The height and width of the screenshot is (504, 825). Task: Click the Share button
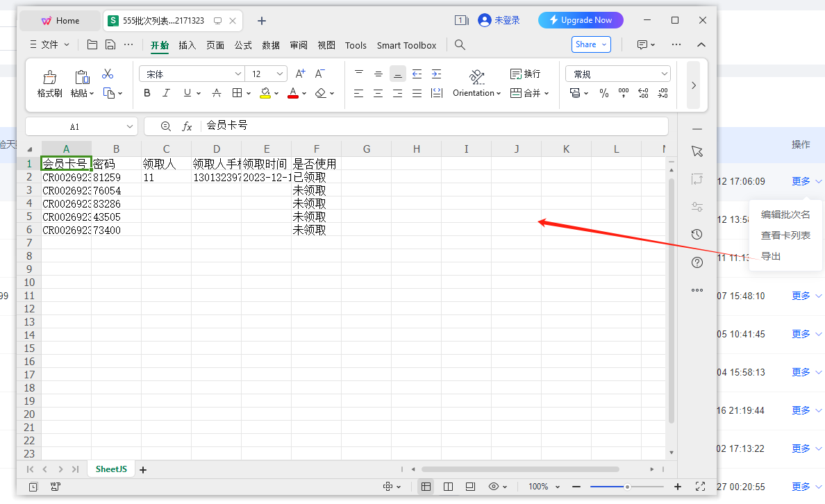pos(591,44)
